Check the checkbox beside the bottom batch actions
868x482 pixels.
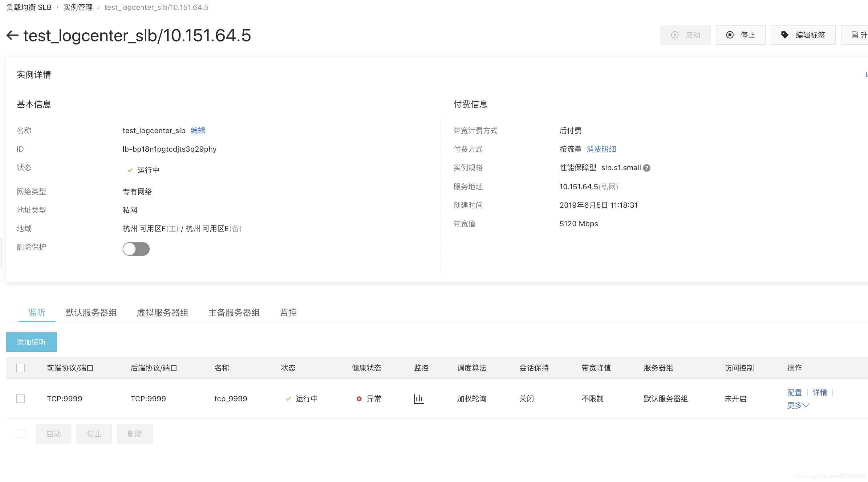click(x=21, y=434)
